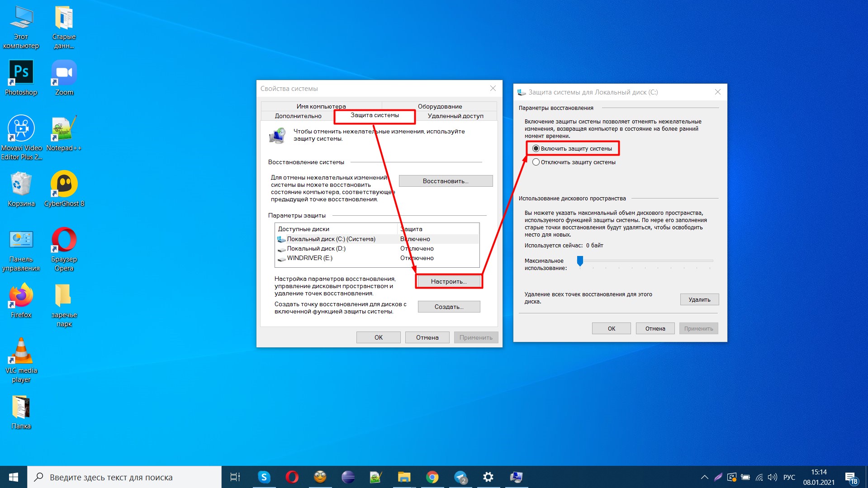Switch to the 'Дополнительно' tab
868x488 pixels.
[x=298, y=116]
